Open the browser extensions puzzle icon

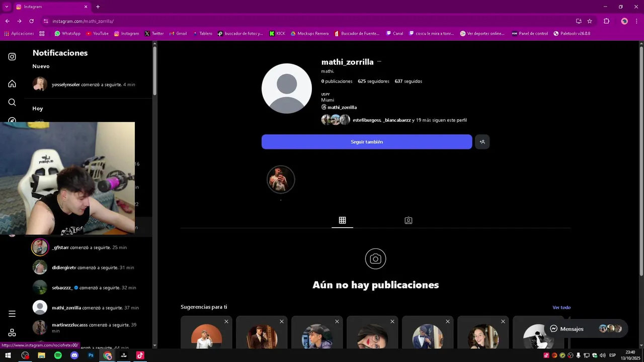click(606, 21)
